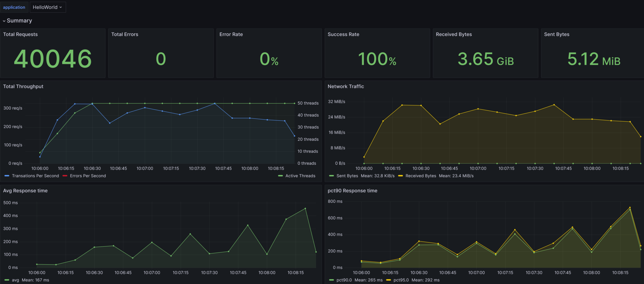Click the green avg legend color marker
Image resolution: width=644 pixels, height=284 pixels.
point(7,280)
